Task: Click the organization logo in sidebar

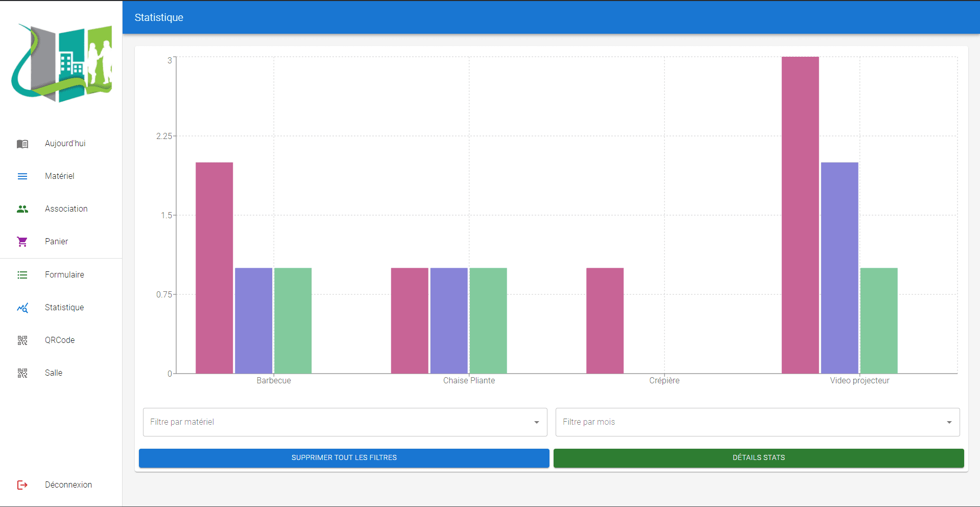Action: coord(62,62)
